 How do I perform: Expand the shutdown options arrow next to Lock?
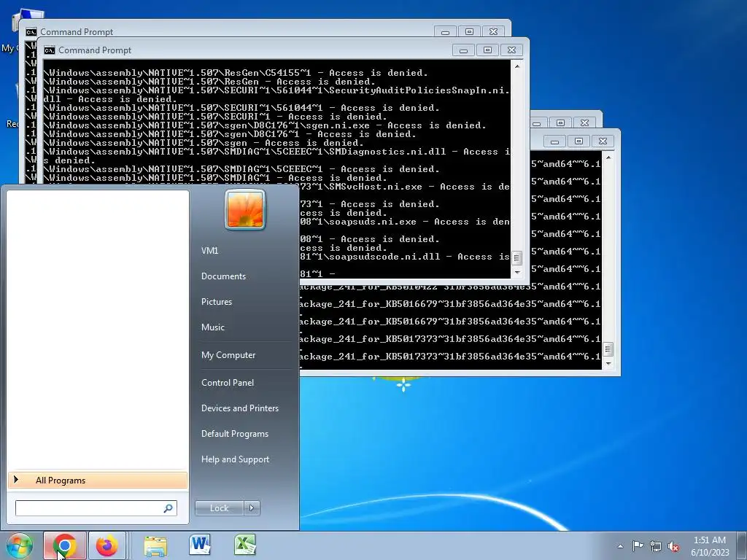(252, 508)
